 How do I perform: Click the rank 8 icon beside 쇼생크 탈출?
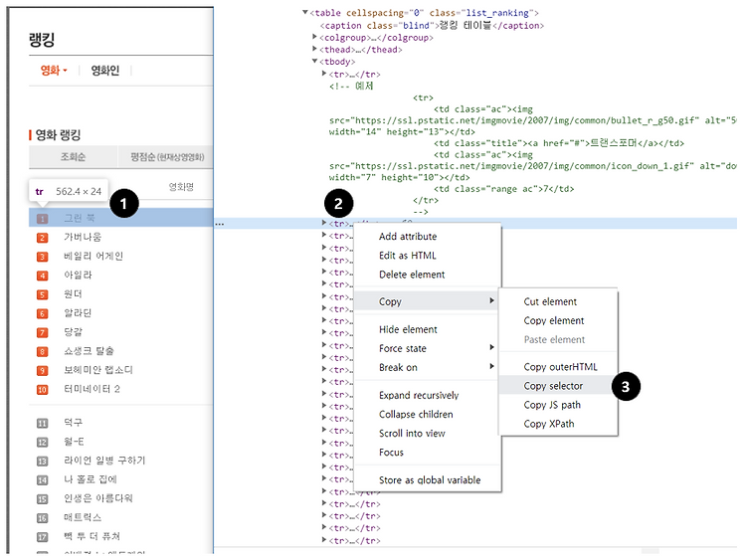pos(43,352)
